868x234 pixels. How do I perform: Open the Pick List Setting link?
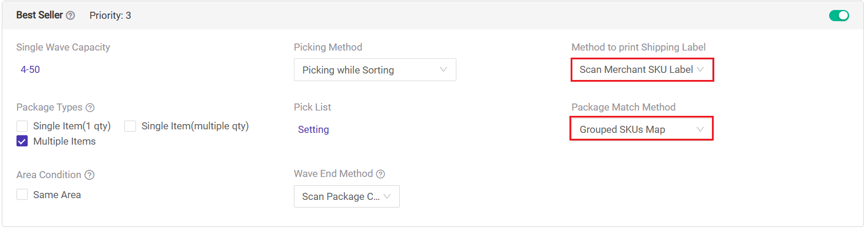[313, 129]
